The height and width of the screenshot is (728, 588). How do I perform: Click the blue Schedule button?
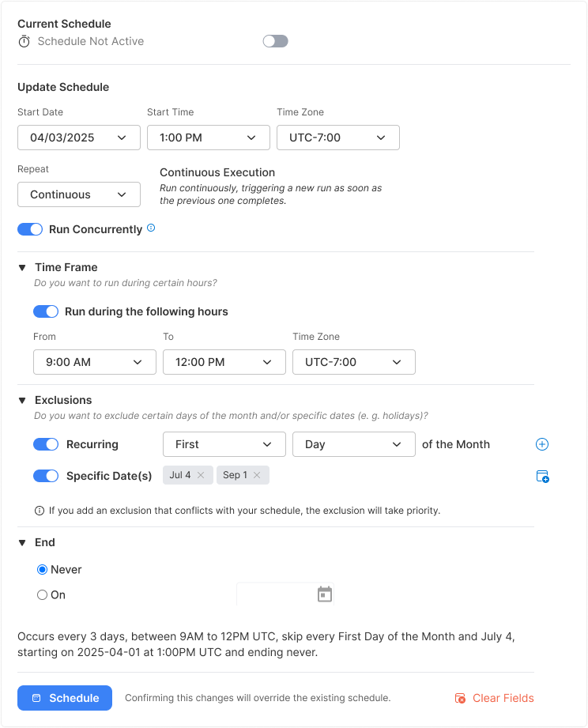coord(65,698)
